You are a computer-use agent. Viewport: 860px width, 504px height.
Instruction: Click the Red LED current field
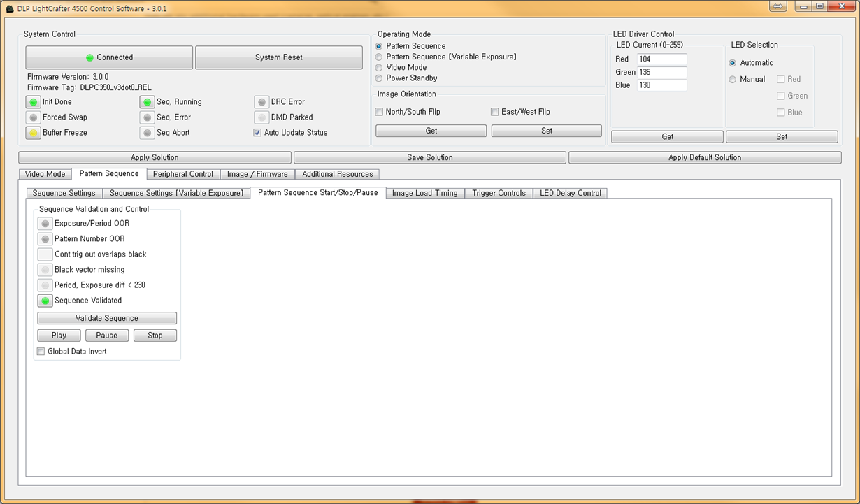point(661,59)
